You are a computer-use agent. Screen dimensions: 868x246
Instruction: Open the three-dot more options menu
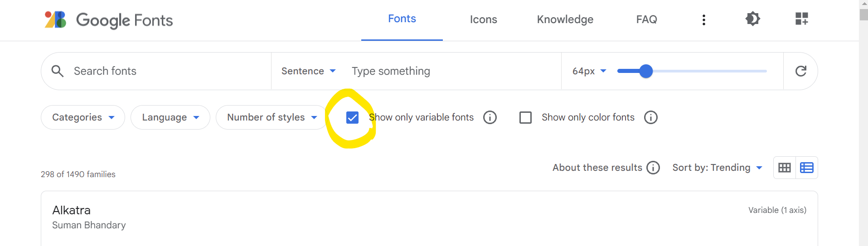[x=703, y=19]
